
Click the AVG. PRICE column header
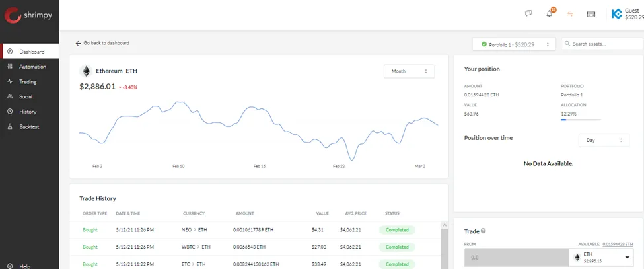[355, 213]
